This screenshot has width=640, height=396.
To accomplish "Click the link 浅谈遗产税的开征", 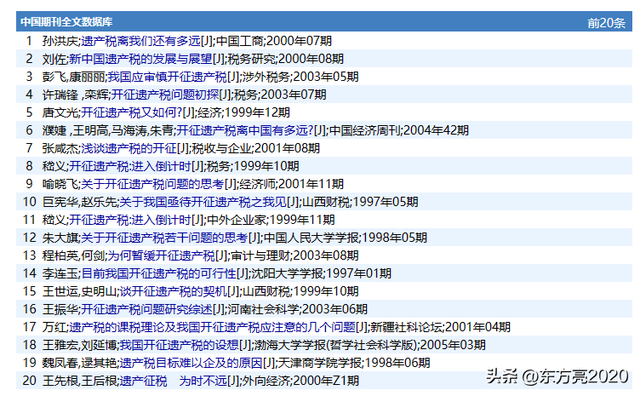I will pos(129,148).
